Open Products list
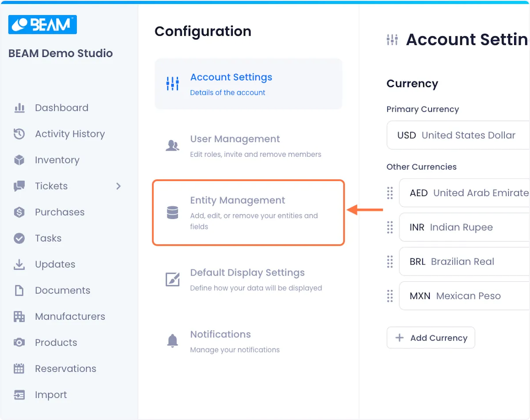Viewport: 530px width, 420px height. click(56, 342)
